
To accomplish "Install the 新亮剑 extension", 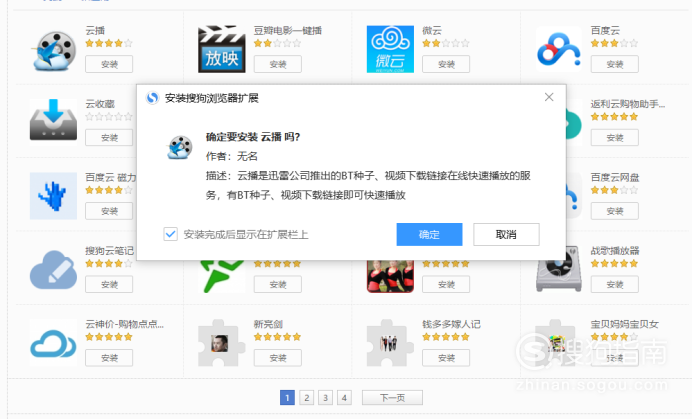I will (278, 358).
